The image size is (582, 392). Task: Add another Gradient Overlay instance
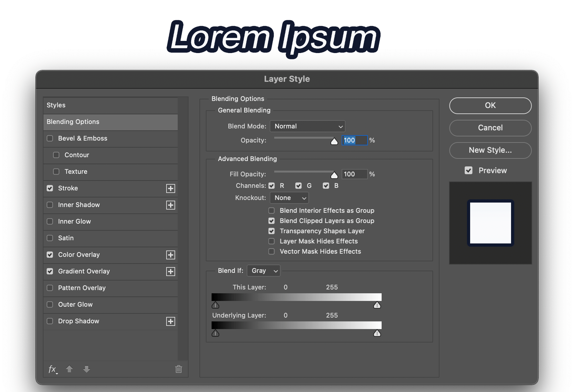click(x=171, y=271)
